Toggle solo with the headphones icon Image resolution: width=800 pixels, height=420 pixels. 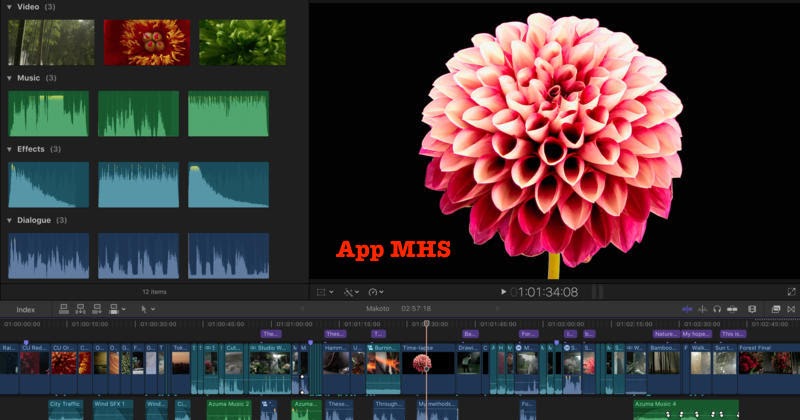click(717, 309)
